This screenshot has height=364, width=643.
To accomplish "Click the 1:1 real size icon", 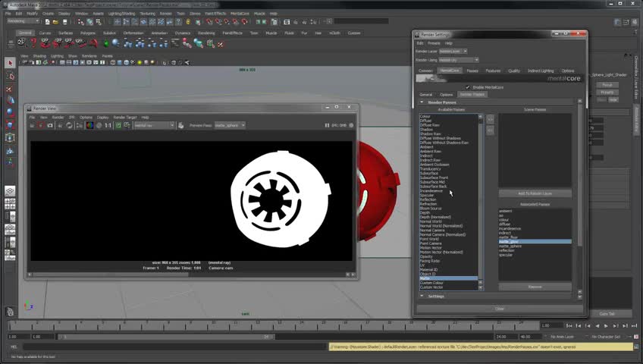I will tap(108, 125).
